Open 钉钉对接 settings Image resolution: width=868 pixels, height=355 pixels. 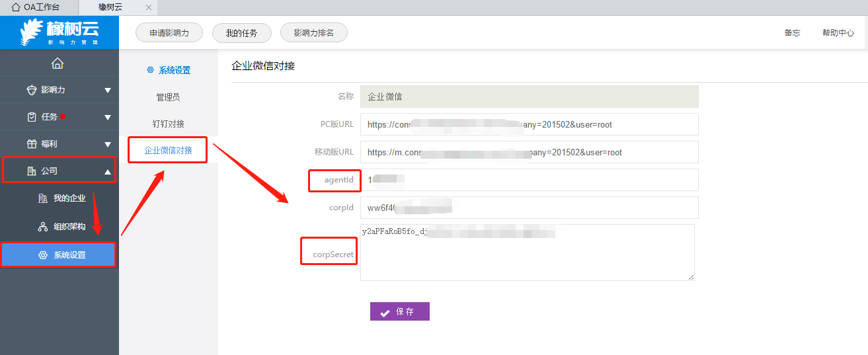coord(168,124)
